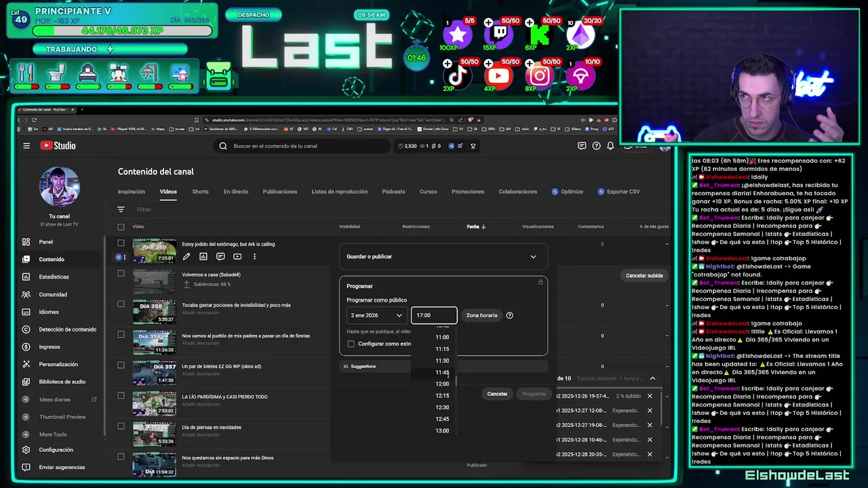Open the help icon in Studio header
Screen dimensions: 868x488
tap(596, 146)
